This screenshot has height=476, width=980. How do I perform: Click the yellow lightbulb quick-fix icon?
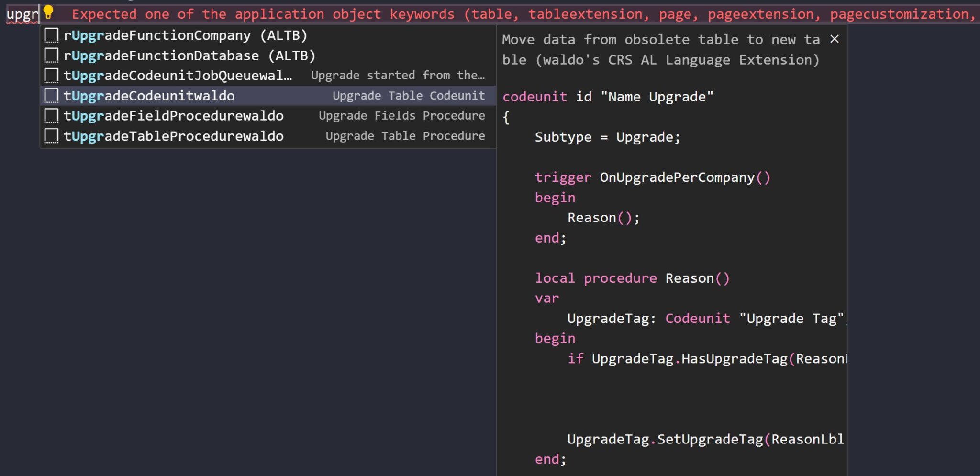click(x=48, y=12)
